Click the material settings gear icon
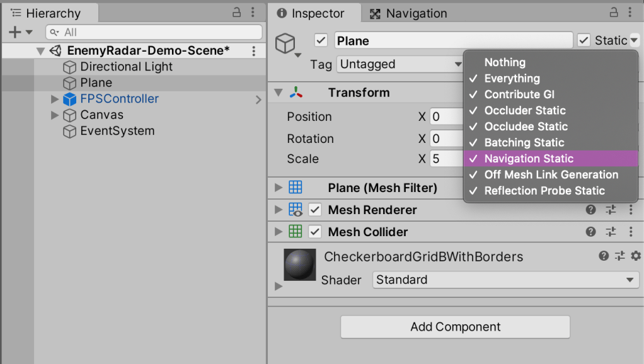This screenshot has width=644, height=364. coord(635,256)
